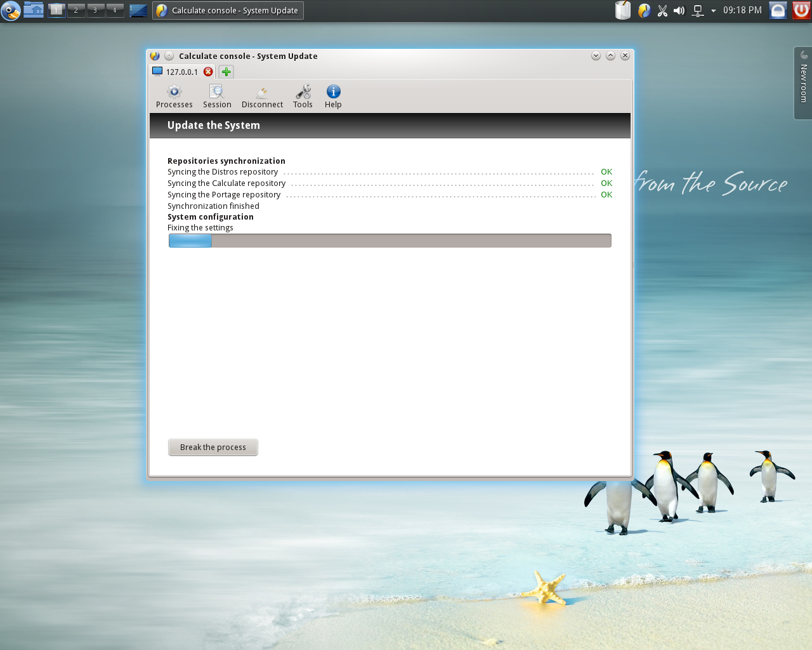Minimize the Calculate console window
Screen dimensions: 812x650
596,56
